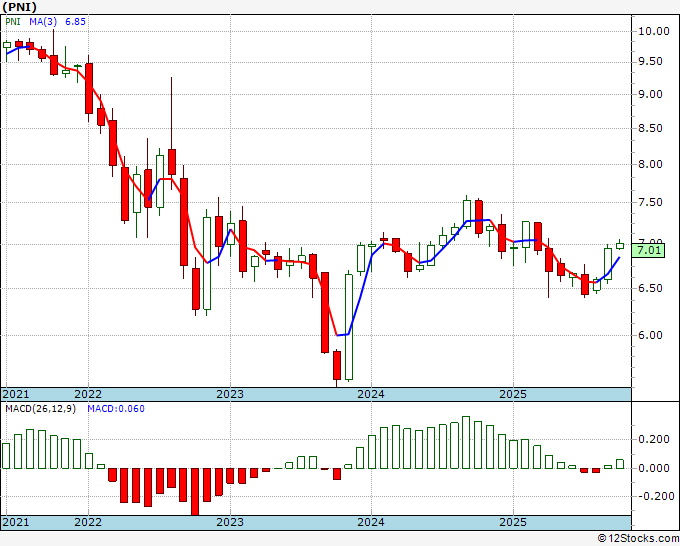Click the 6.00 price axis label
This screenshot has width=680, height=546.
click(650, 335)
